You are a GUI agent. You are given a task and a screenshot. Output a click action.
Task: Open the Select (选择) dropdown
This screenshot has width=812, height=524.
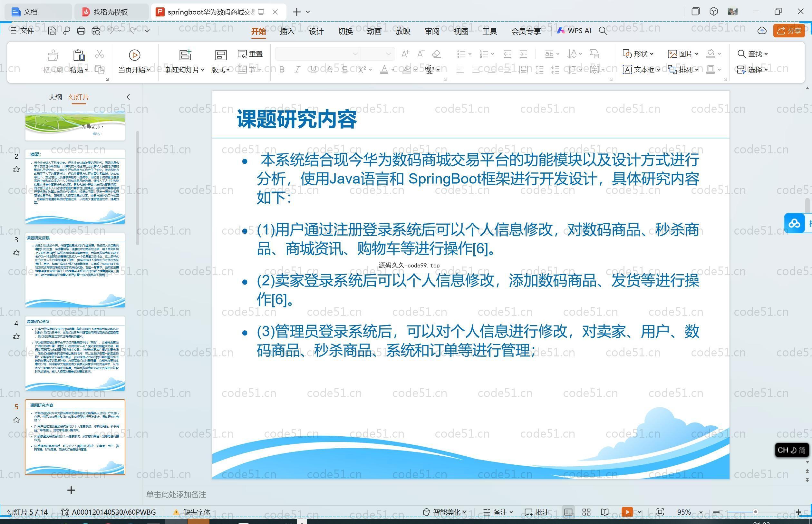click(752, 69)
